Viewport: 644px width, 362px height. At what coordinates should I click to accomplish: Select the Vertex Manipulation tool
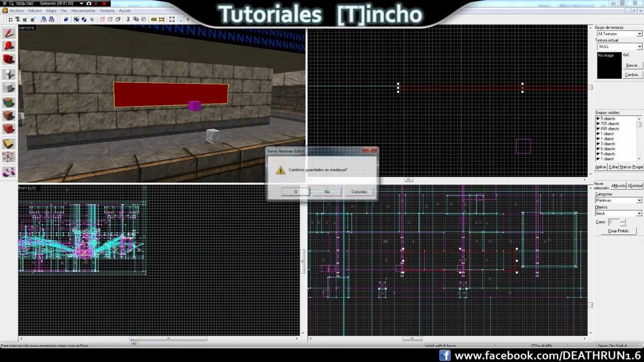tap(9, 158)
